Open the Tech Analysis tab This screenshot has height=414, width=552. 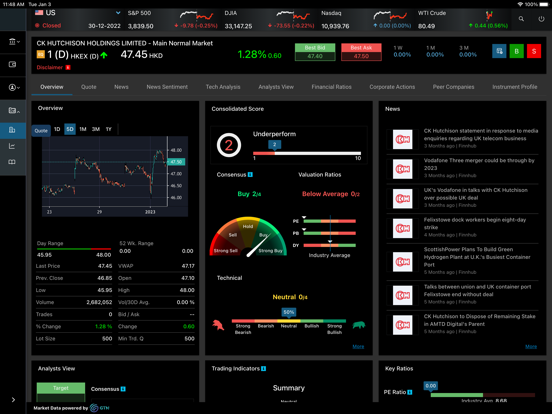coord(223,87)
